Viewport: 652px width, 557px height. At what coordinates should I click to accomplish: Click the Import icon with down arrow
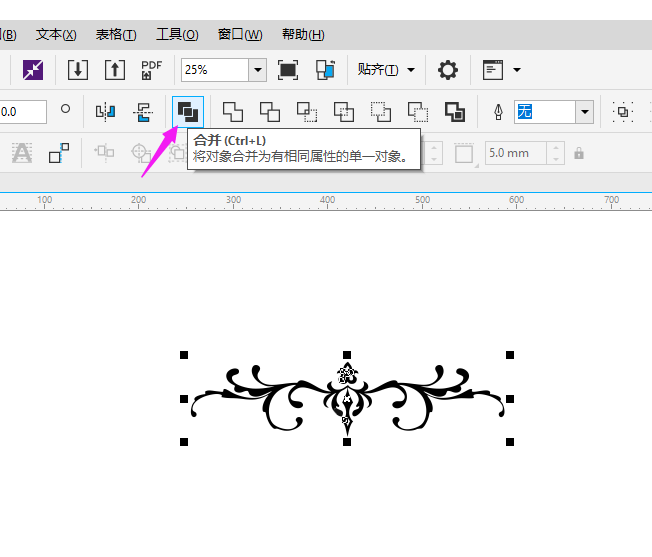pyautogui.click(x=78, y=69)
